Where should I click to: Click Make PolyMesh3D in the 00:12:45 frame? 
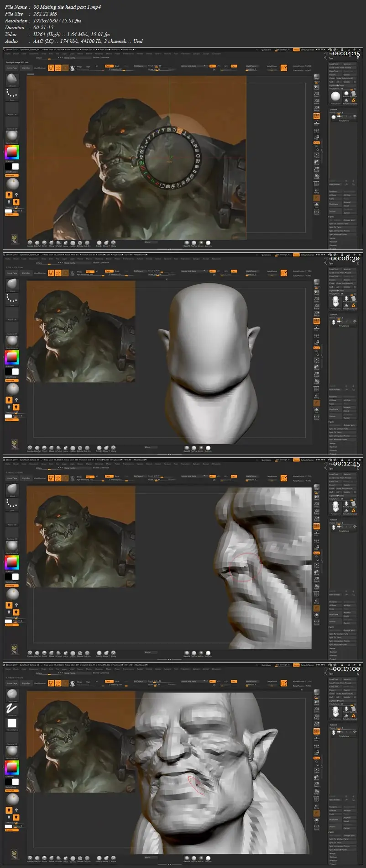click(x=345, y=489)
